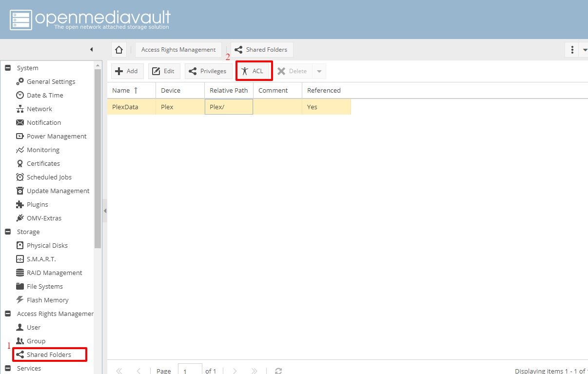588x374 pixels.
Task: Open ACL for the shared folder
Action: pos(253,71)
